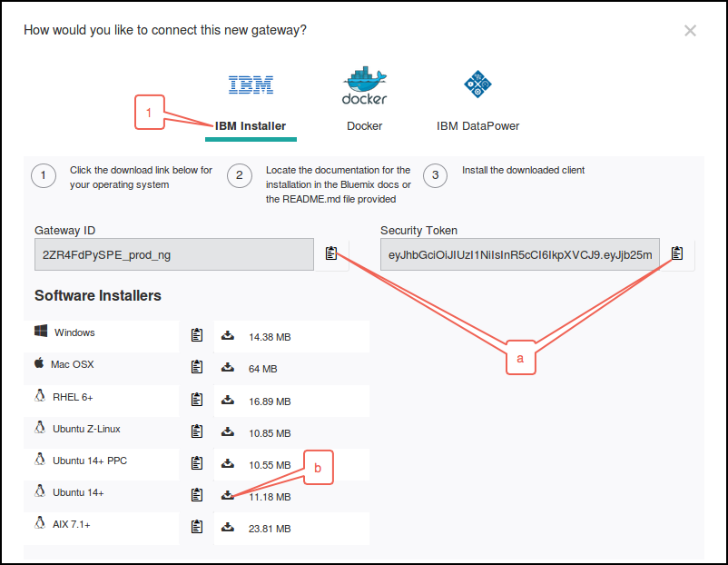Click the Ubuntu Z-Linux row label
This screenshot has width=728, height=565.
click(86, 429)
